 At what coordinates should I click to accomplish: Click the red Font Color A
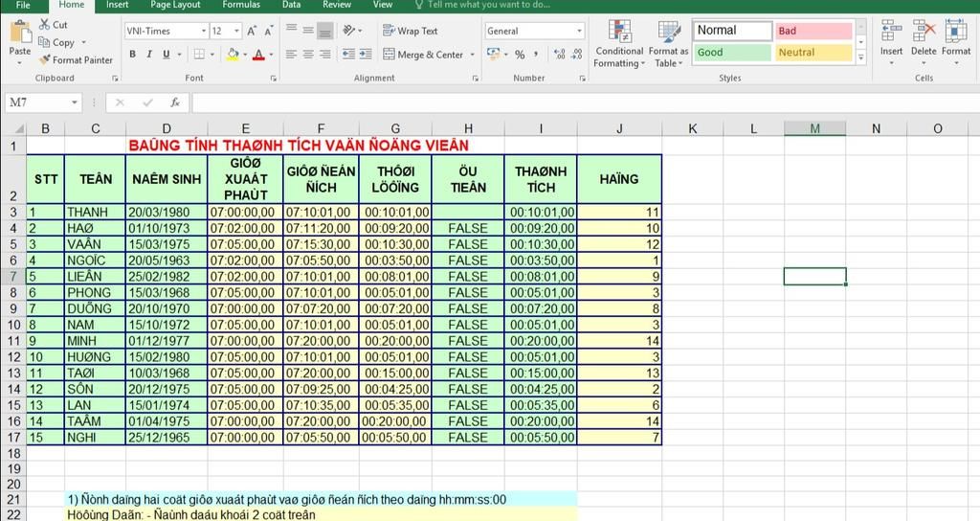[x=258, y=55]
